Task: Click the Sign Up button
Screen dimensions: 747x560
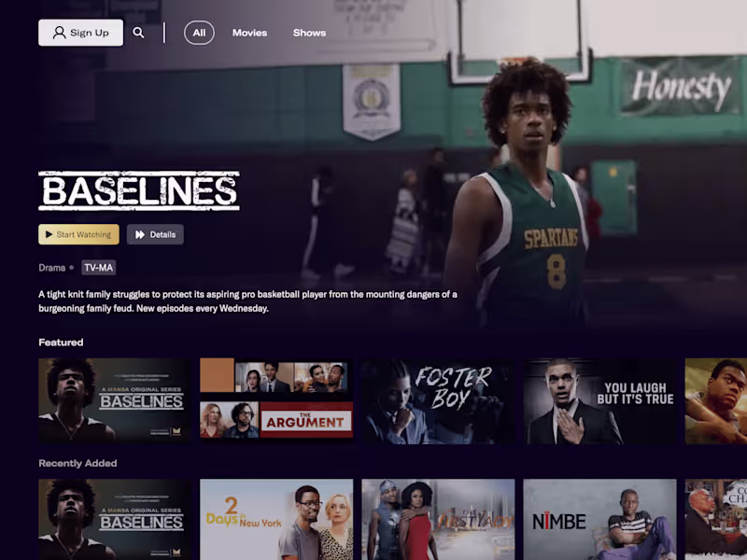Action: tap(80, 33)
